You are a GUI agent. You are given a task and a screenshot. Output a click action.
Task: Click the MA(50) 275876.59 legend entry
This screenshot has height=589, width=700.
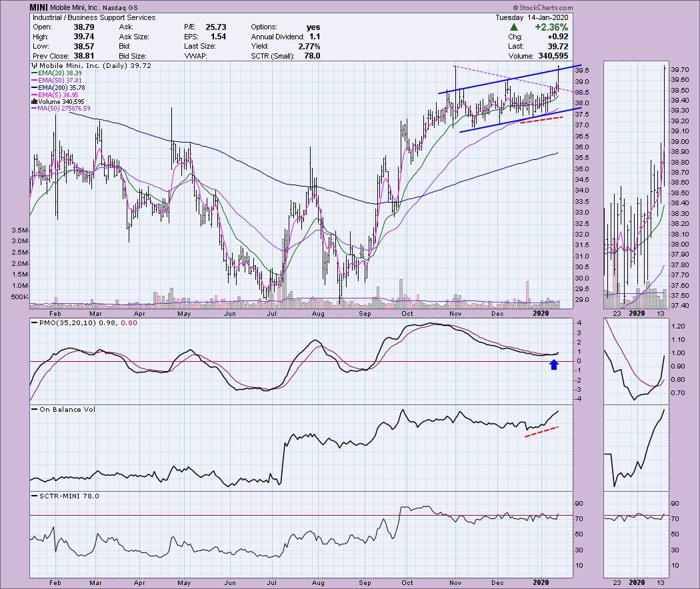tap(61, 109)
